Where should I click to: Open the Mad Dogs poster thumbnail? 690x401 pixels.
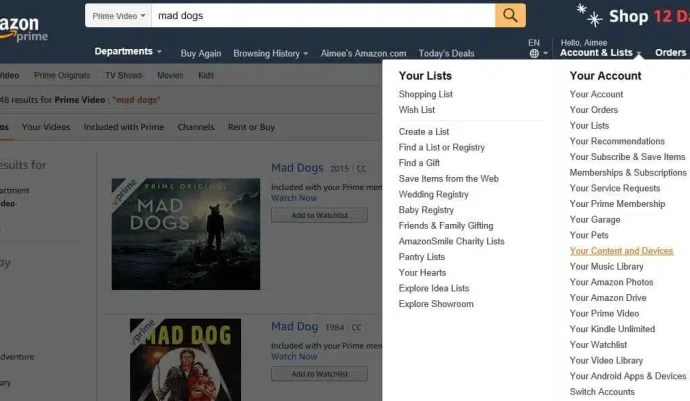[186, 234]
